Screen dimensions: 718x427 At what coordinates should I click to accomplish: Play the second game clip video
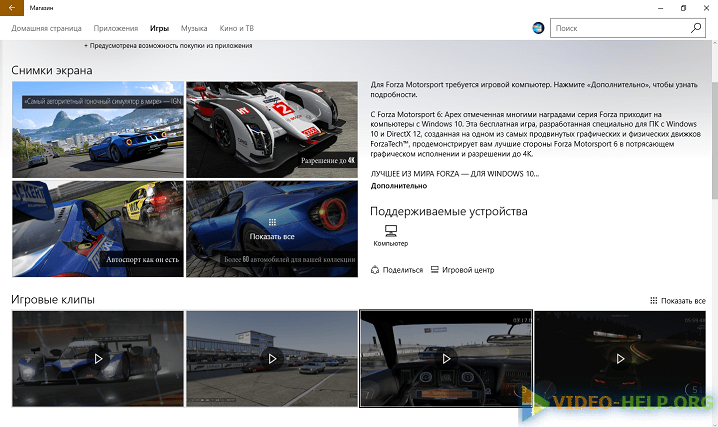coord(272,357)
